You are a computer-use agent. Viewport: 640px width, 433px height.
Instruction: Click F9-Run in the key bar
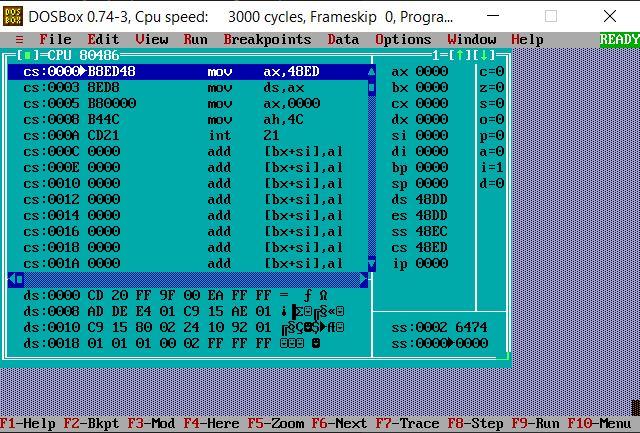(536, 424)
